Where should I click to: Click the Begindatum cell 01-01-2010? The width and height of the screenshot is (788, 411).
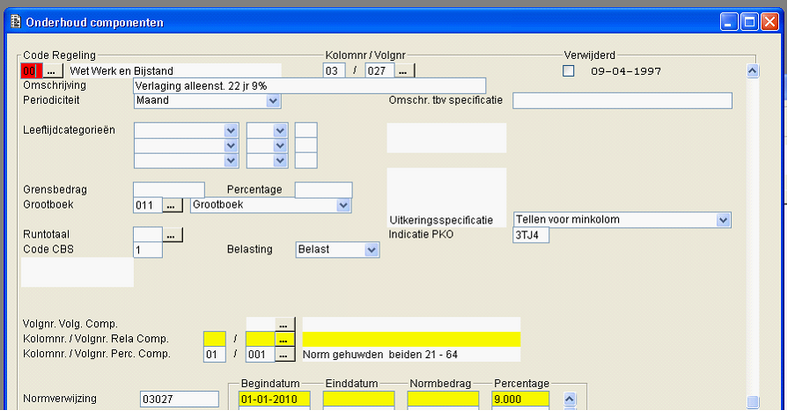(x=274, y=399)
